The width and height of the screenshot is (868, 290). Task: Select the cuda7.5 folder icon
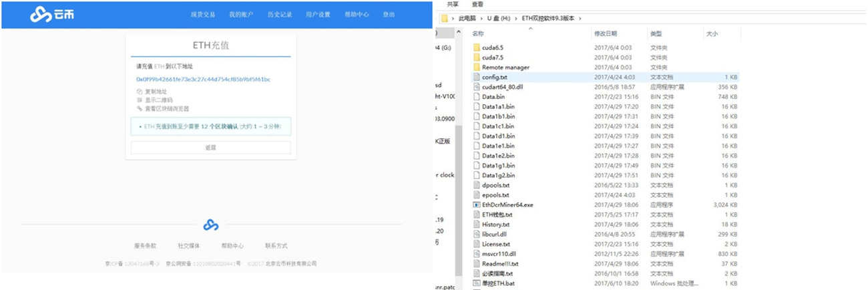(x=476, y=57)
